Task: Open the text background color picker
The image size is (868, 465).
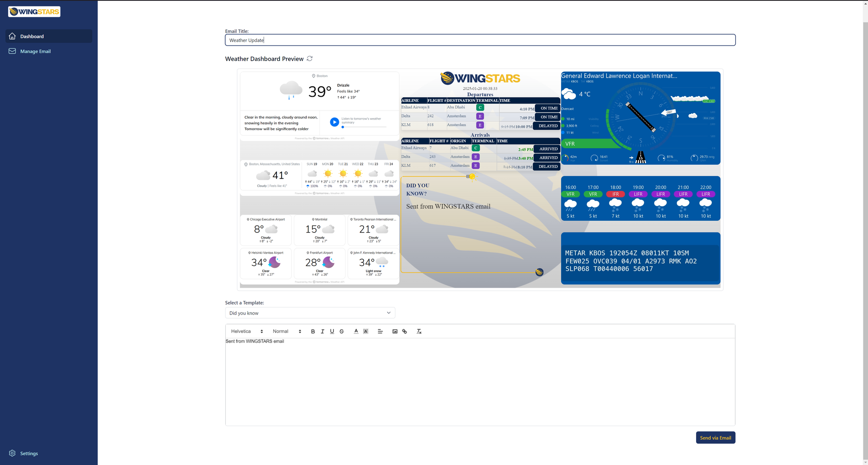Action: pyautogui.click(x=365, y=331)
